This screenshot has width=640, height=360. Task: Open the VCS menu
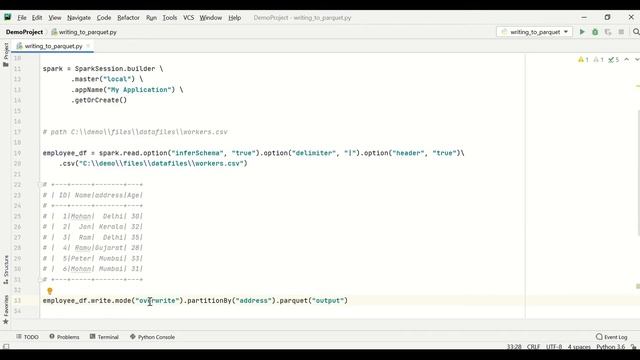188,18
